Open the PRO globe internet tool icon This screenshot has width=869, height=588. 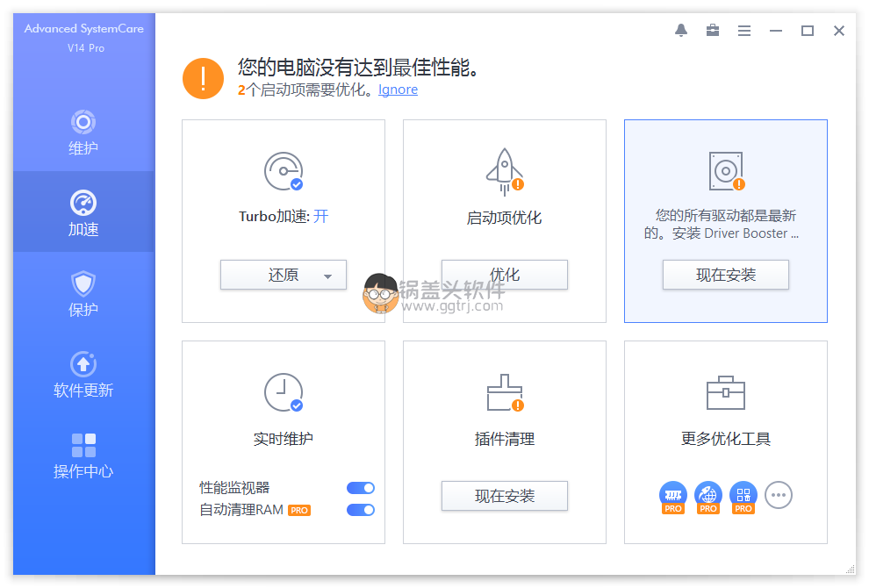(x=708, y=497)
